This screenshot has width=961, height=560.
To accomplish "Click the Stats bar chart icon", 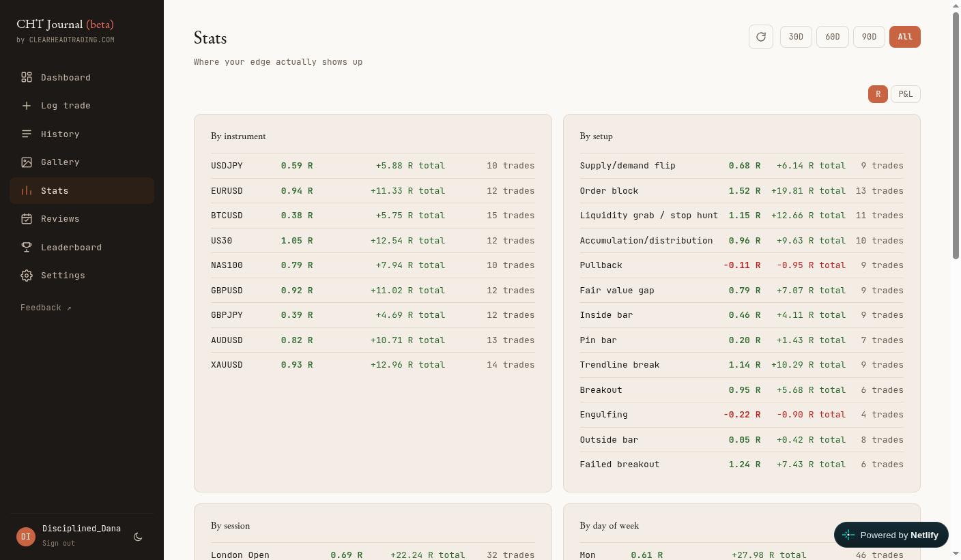I will coord(27,190).
